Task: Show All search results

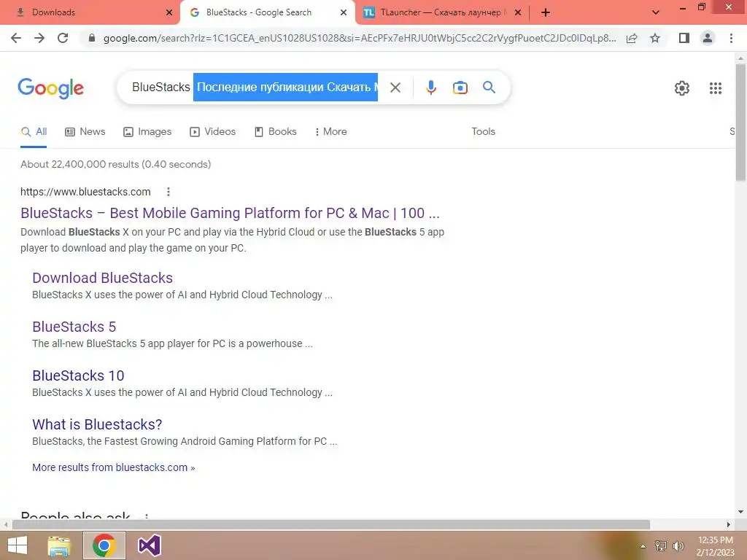Action: pos(34,132)
